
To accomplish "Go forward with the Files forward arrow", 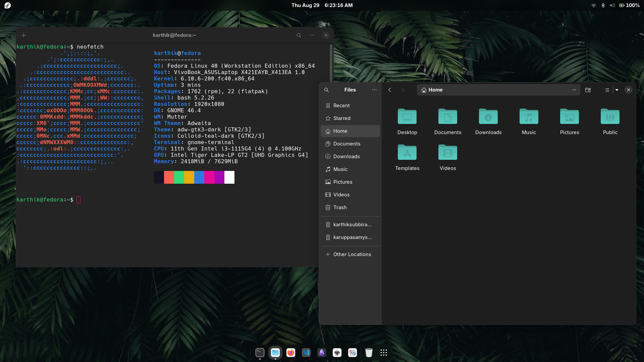I will tap(403, 90).
